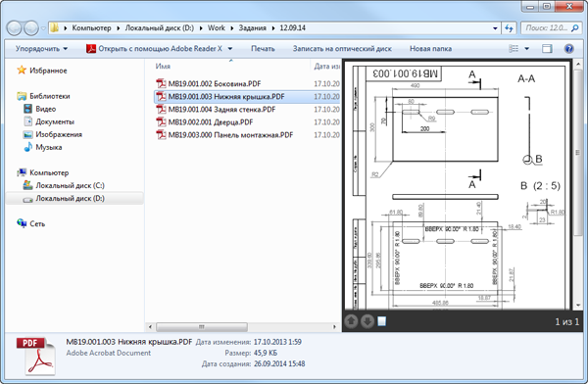
Task: Click the PDF icon of Панель монтажная.PDF
Action: coord(161,134)
